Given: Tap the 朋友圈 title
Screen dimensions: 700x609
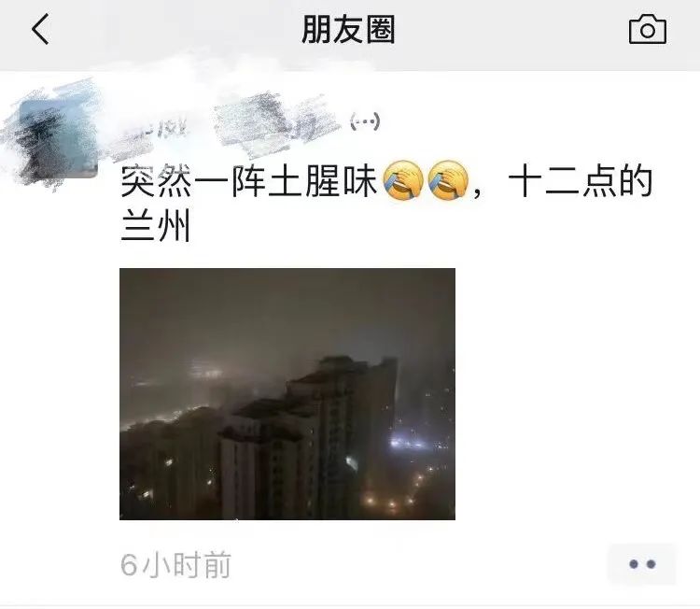Looking at the screenshot, I should click(349, 30).
